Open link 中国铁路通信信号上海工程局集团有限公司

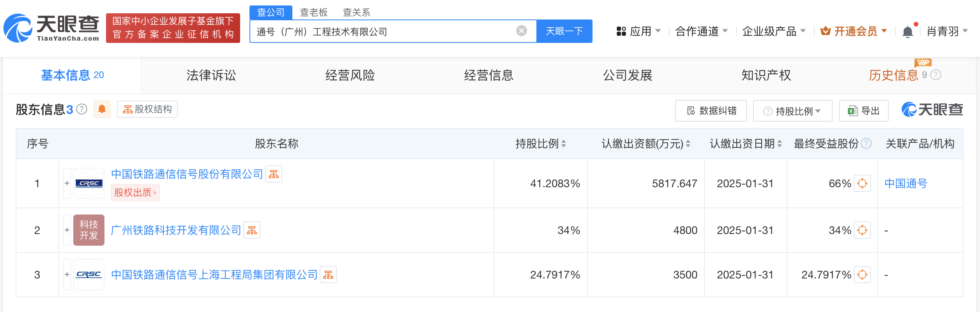coord(214,275)
